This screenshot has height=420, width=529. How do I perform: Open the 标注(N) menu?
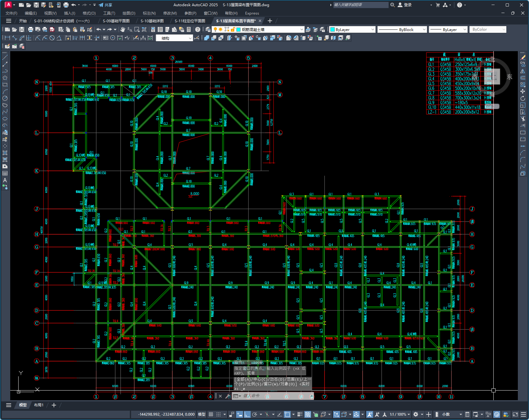pyautogui.click(x=149, y=13)
